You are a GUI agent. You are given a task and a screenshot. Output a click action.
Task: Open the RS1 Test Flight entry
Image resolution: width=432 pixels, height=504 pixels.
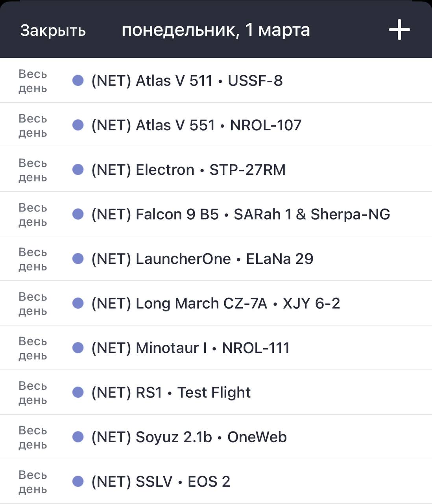click(216, 392)
